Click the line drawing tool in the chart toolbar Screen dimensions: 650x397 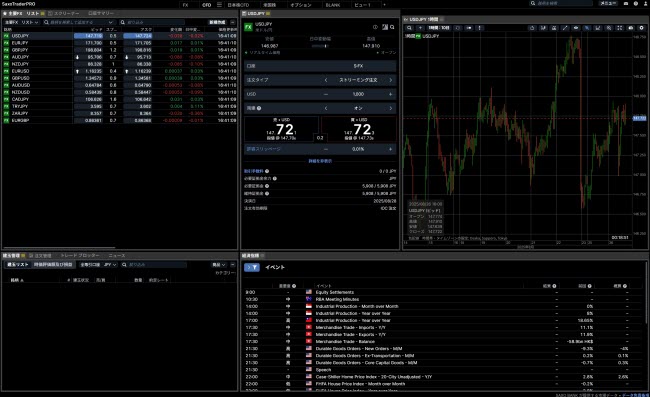[565, 28]
